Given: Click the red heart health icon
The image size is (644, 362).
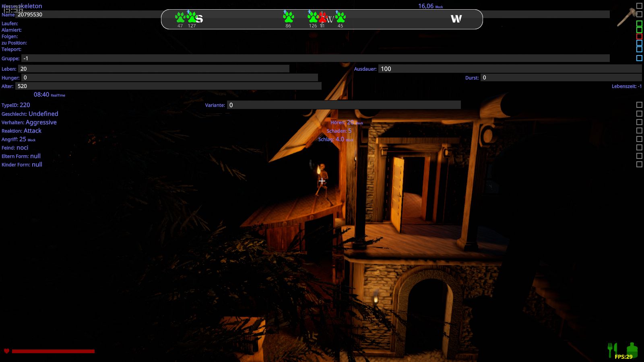Looking at the screenshot, I should 6,351.
